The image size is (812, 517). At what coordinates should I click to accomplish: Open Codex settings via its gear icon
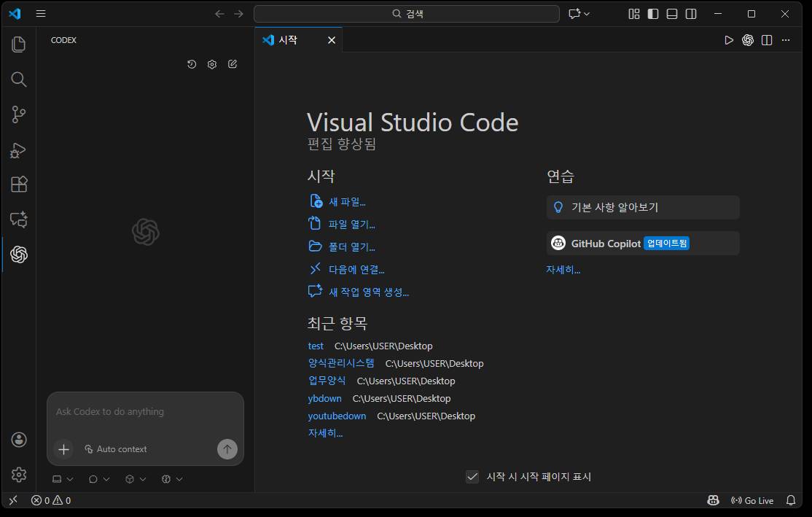tap(211, 64)
